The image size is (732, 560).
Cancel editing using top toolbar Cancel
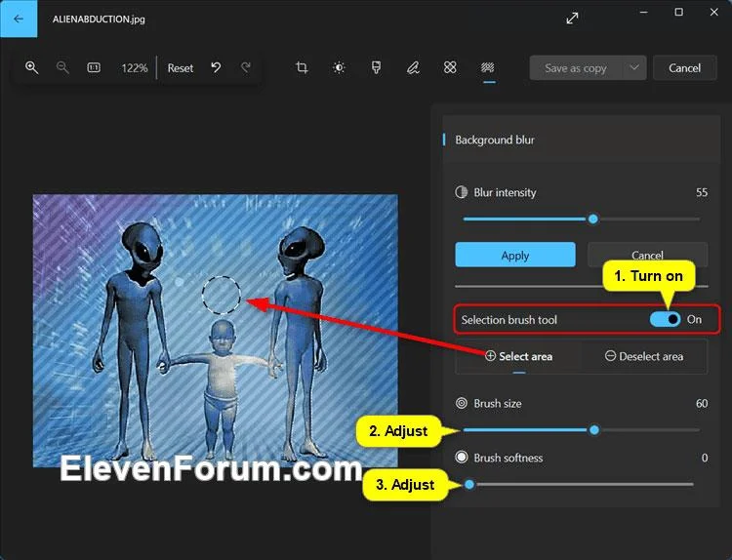coord(684,68)
